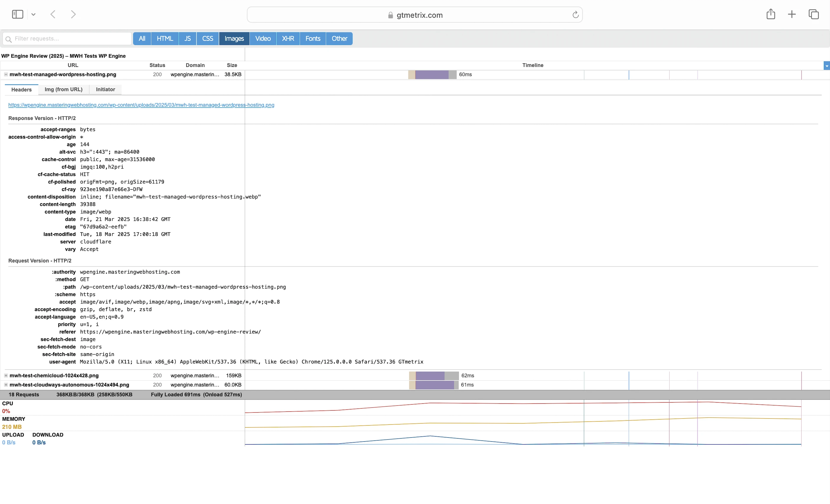Image resolution: width=830 pixels, height=504 pixels.
Task: Open the wpengine image URL link
Action: coord(141,105)
